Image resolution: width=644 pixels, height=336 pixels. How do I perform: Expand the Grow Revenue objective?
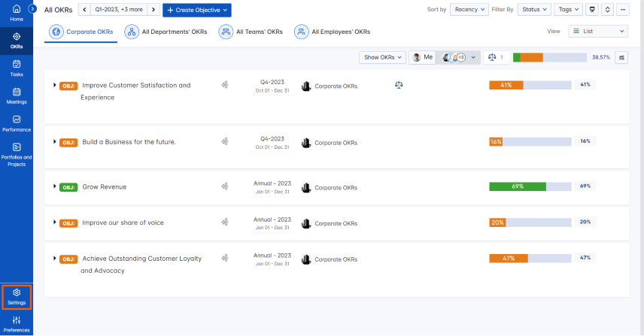click(54, 186)
